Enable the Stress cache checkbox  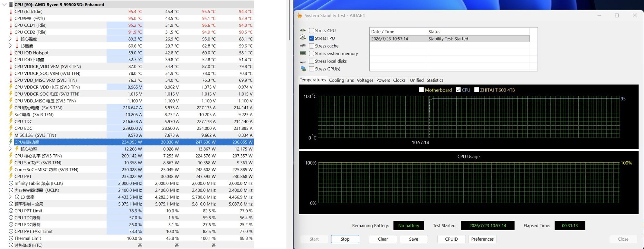pos(311,46)
